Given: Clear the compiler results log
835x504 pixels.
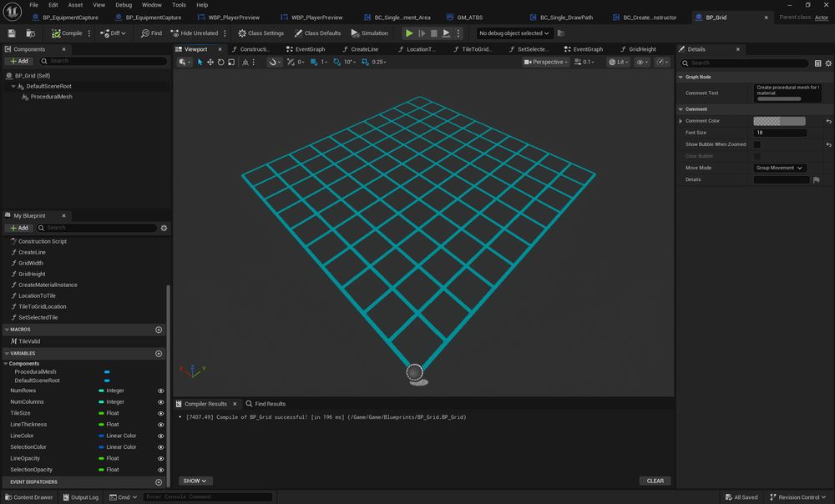Looking at the screenshot, I should (655, 481).
